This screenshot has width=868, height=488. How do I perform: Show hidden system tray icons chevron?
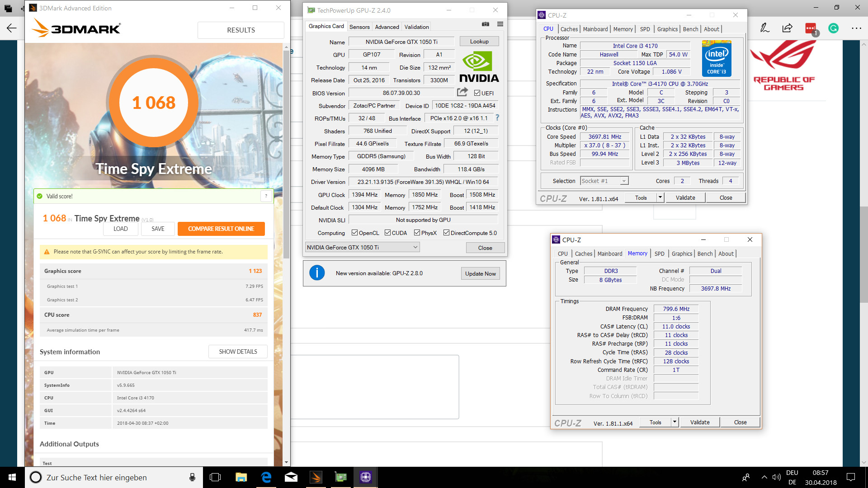[x=764, y=477]
